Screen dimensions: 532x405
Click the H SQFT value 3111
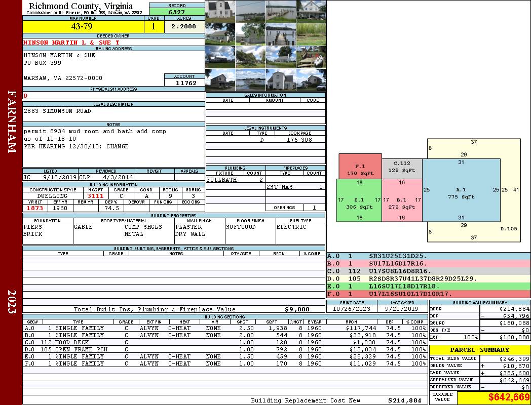[x=95, y=196]
